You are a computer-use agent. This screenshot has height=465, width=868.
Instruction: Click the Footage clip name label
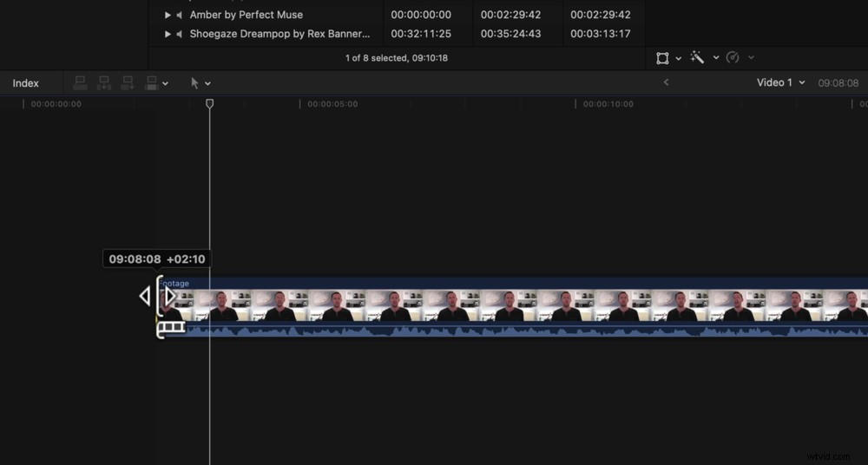(x=174, y=284)
